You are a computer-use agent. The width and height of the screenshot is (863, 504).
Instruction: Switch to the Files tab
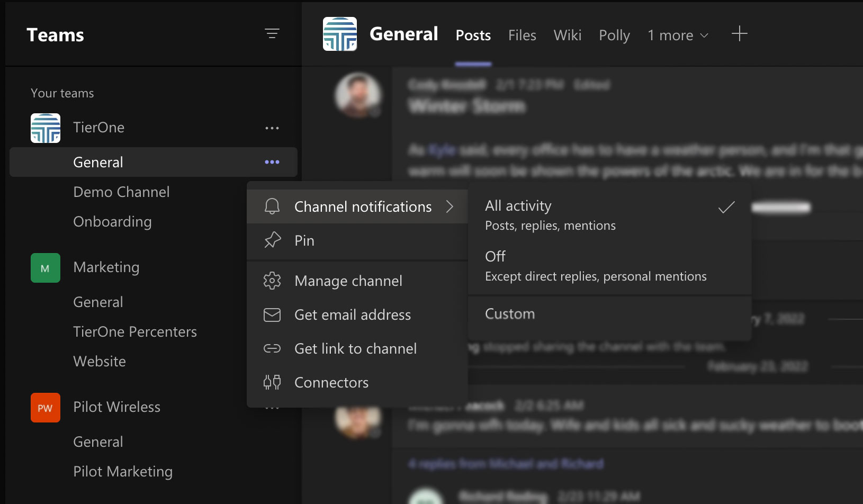pos(522,35)
